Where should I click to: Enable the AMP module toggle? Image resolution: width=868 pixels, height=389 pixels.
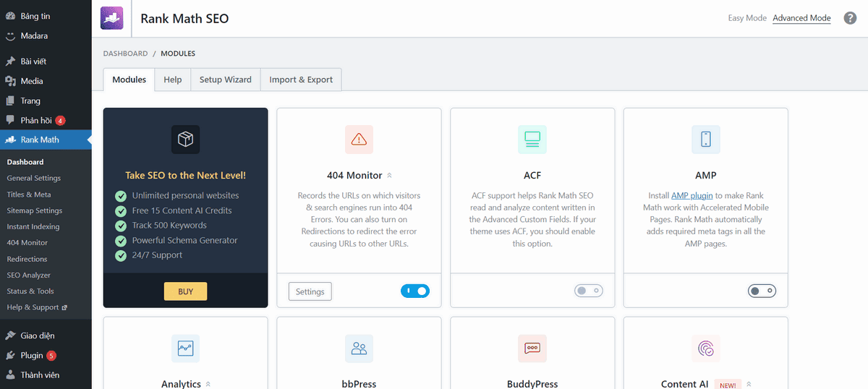[x=762, y=291]
